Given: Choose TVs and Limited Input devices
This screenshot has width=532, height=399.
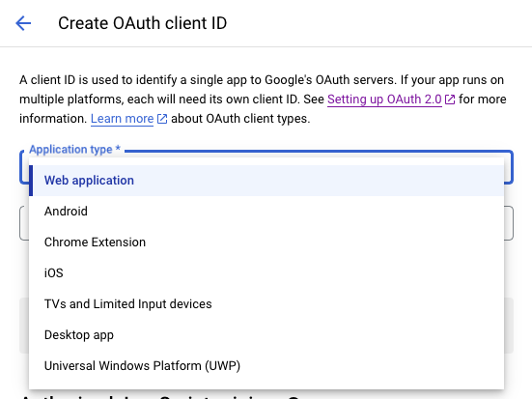Looking at the screenshot, I should tap(266, 304).
